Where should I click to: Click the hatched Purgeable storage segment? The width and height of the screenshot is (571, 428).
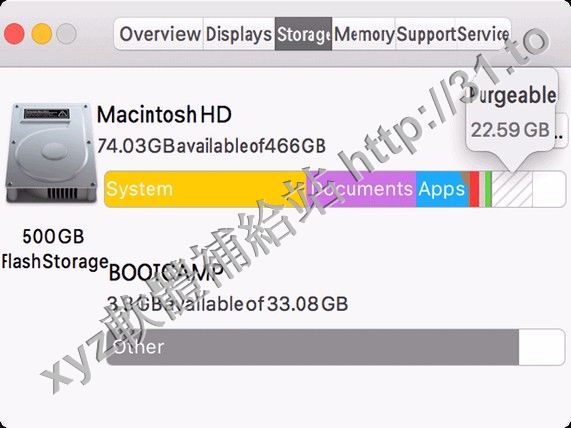pyautogui.click(x=512, y=189)
